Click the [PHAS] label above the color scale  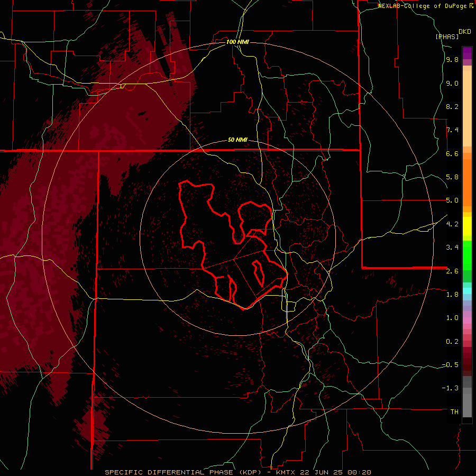tap(447, 37)
